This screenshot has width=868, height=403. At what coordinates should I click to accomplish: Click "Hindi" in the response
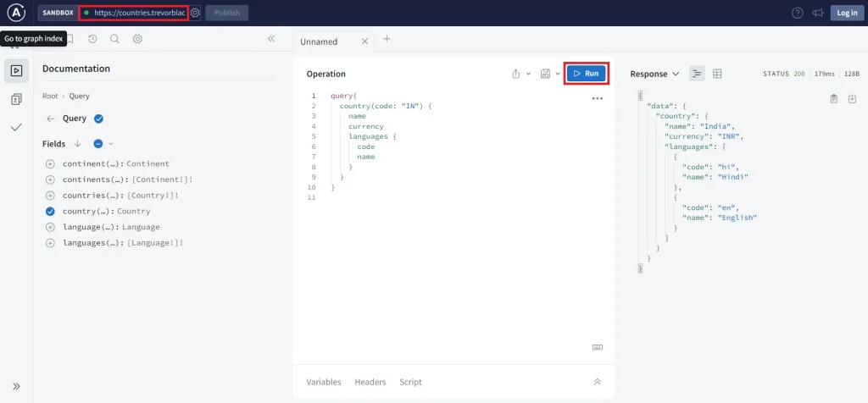pos(733,177)
